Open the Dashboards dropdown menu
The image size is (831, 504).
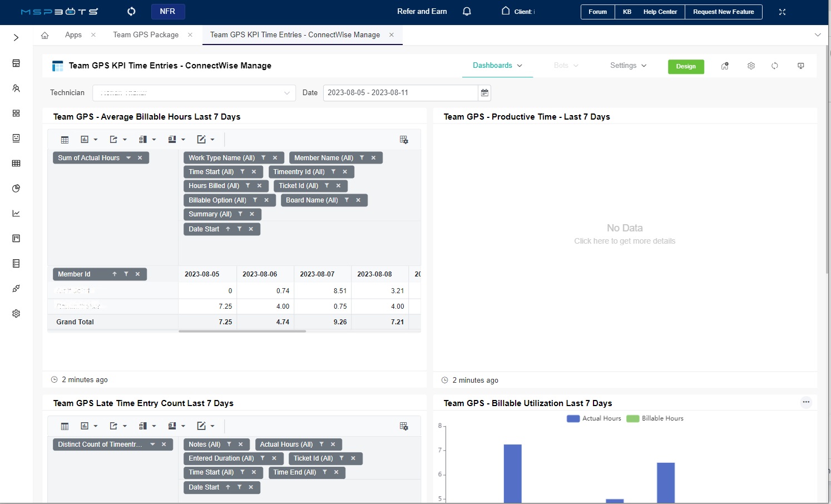[x=497, y=65]
